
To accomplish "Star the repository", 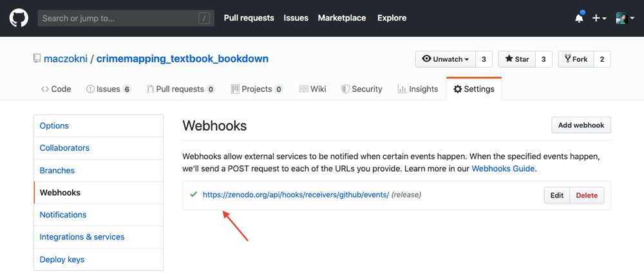I will click(x=517, y=59).
